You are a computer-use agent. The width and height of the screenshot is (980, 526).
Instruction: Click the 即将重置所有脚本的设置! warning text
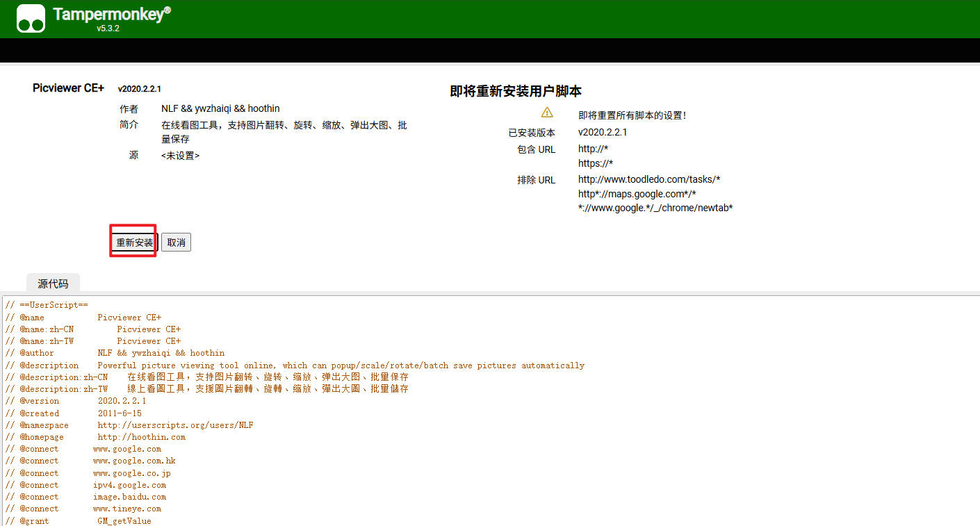[632, 115]
